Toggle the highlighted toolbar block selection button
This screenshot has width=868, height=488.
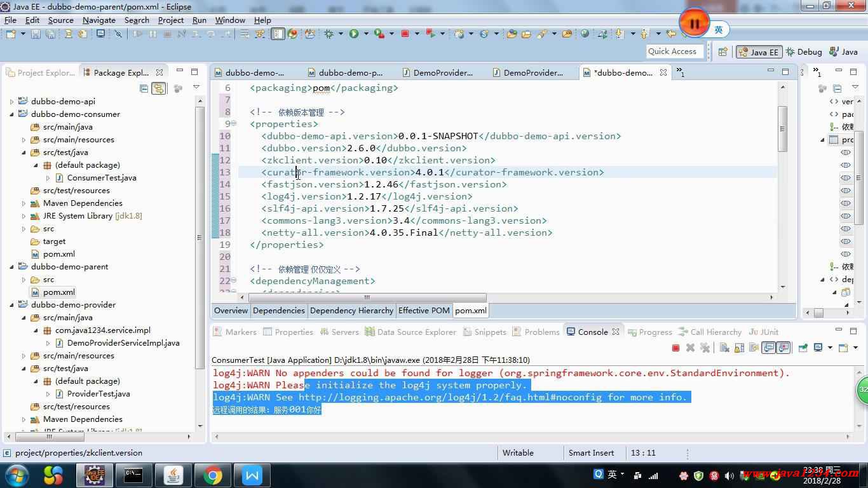pyautogui.click(x=278, y=34)
